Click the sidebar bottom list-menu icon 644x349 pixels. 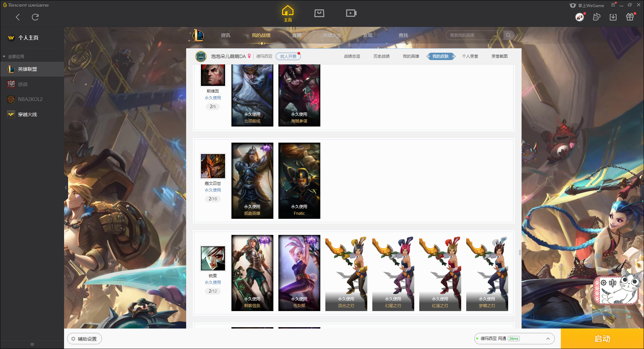point(32,344)
